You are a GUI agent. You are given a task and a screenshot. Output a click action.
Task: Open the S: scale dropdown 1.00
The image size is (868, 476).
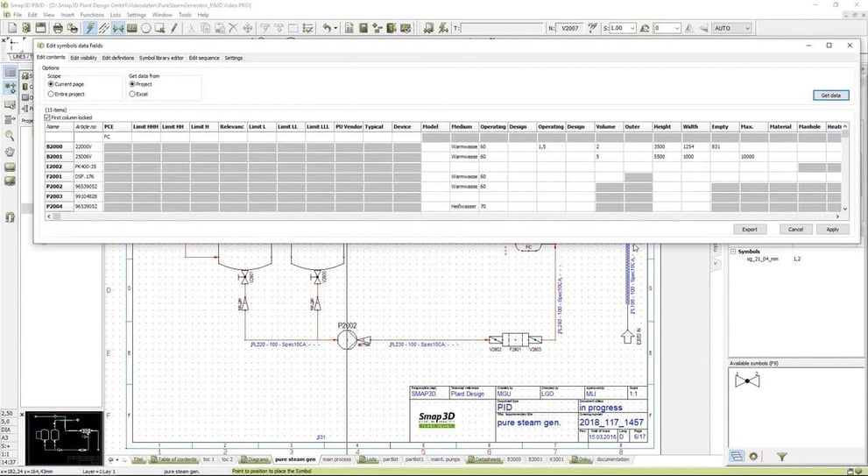click(x=632, y=28)
